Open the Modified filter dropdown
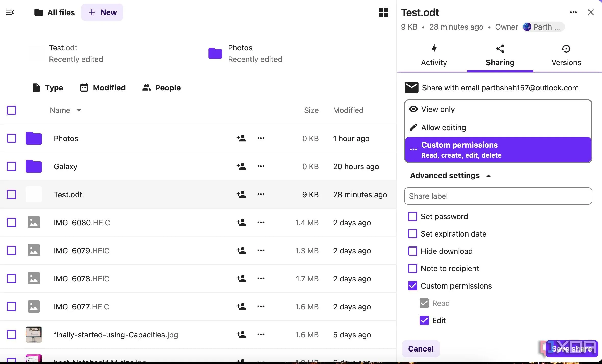602x364 pixels. coord(103,88)
